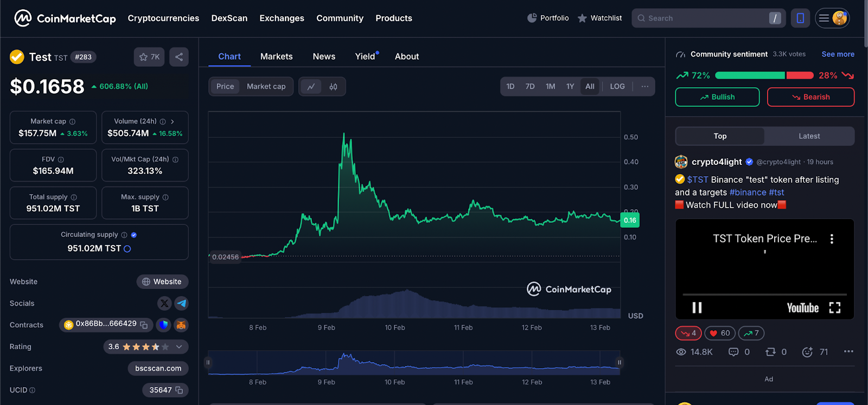868x405 pixels.
Task: Click the repost icon on post
Action: [x=770, y=352]
